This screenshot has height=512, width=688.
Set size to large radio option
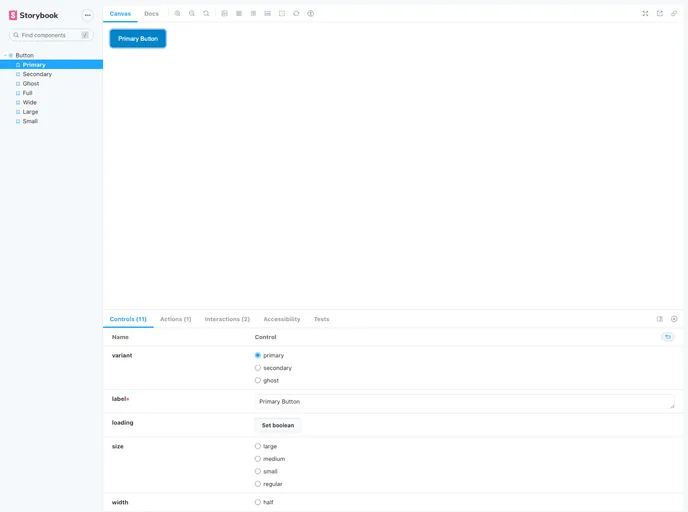click(x=258, y=446)
